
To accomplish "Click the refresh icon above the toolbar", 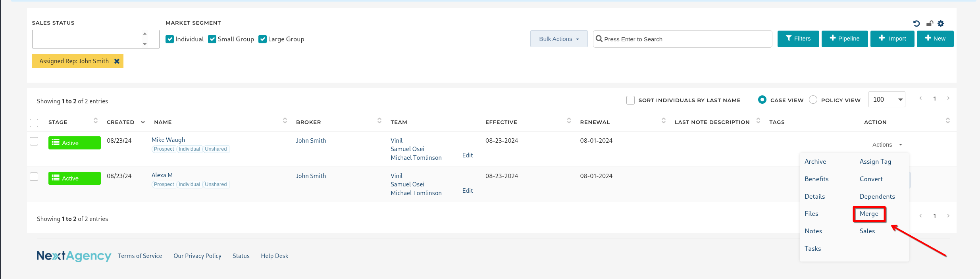I will [x=916, y=23].
